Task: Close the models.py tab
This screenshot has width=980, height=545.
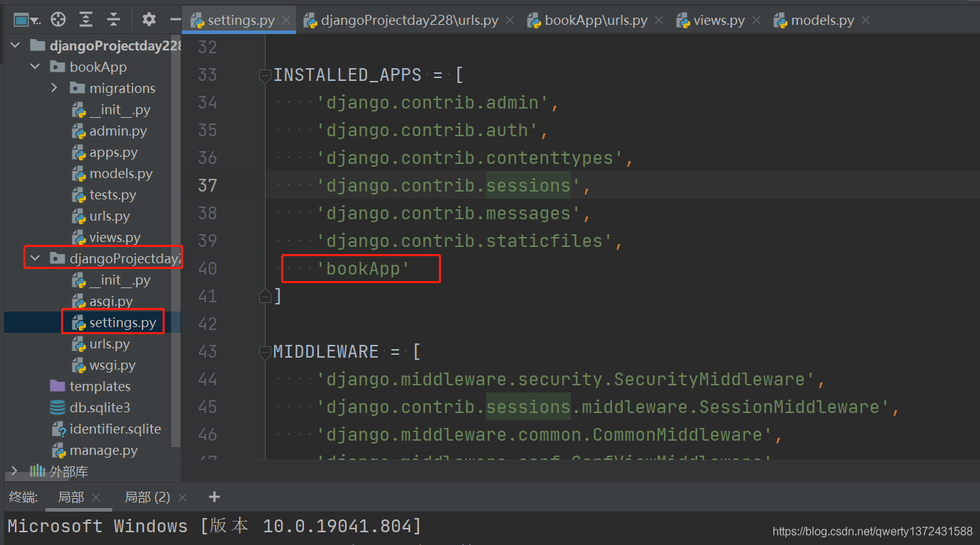Action: 866,21
